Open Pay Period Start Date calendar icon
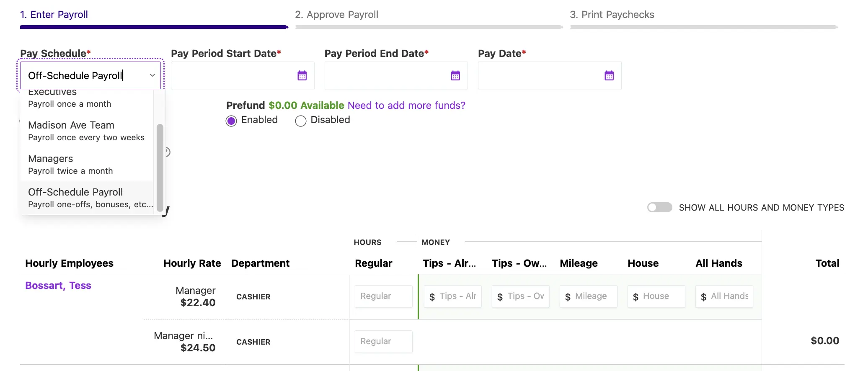This screenshot has height=371, width=868. 302,76
